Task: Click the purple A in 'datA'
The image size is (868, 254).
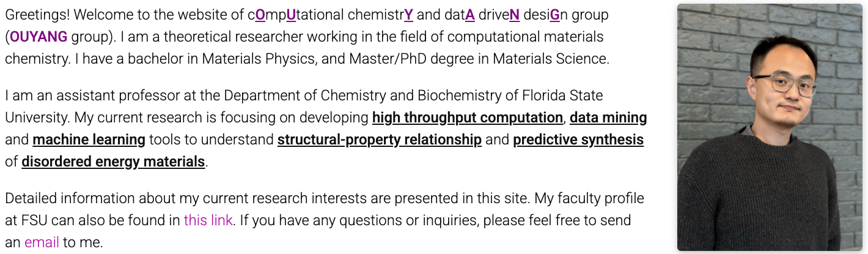Action: pos(469,15)
